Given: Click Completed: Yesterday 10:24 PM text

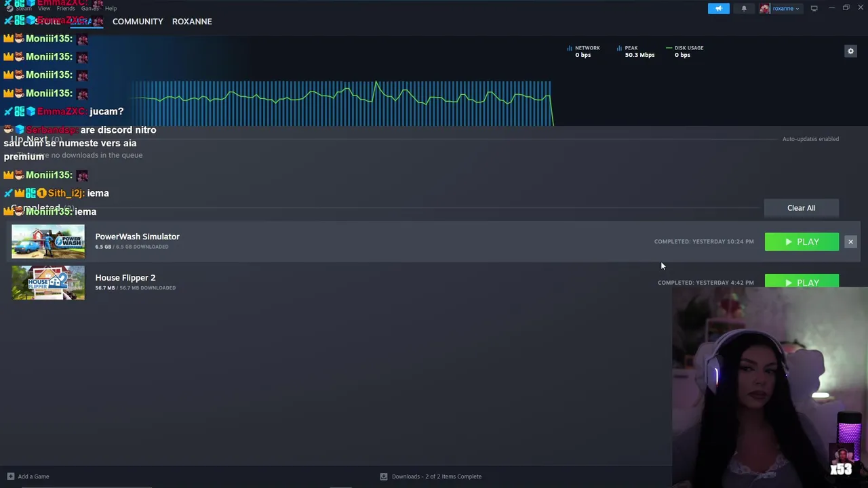Looking at the screenshot, I should [704, 241].
